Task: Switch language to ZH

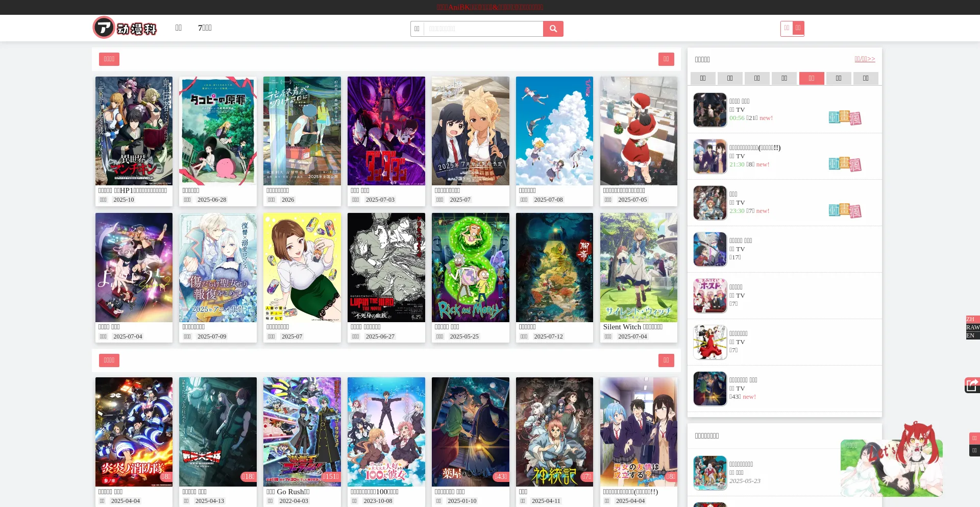Action: [x=970, y=319]
